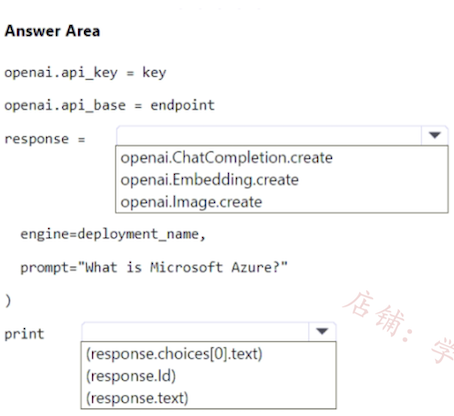Choose the (response.Id) option

(x=131, y=376)
